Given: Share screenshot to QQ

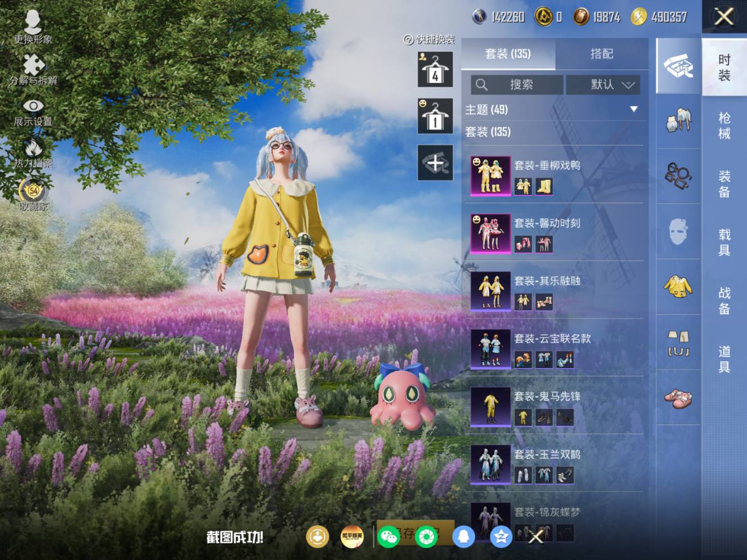Looking at the screenshot, I should coord(463,537).
